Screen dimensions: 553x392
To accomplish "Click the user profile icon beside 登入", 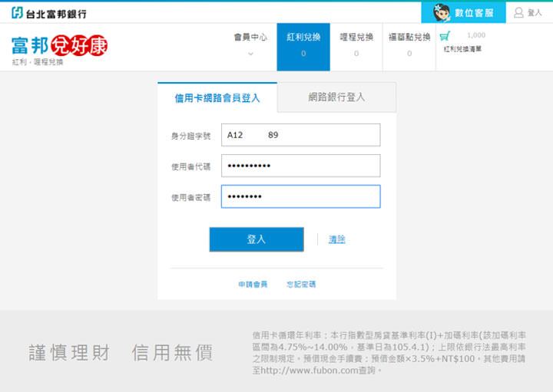I will click(518, 13).
